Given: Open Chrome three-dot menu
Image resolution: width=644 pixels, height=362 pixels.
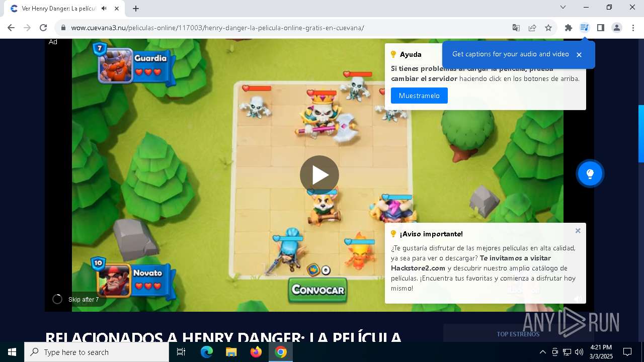Looking at the screenshot, I should coord(632,28).
